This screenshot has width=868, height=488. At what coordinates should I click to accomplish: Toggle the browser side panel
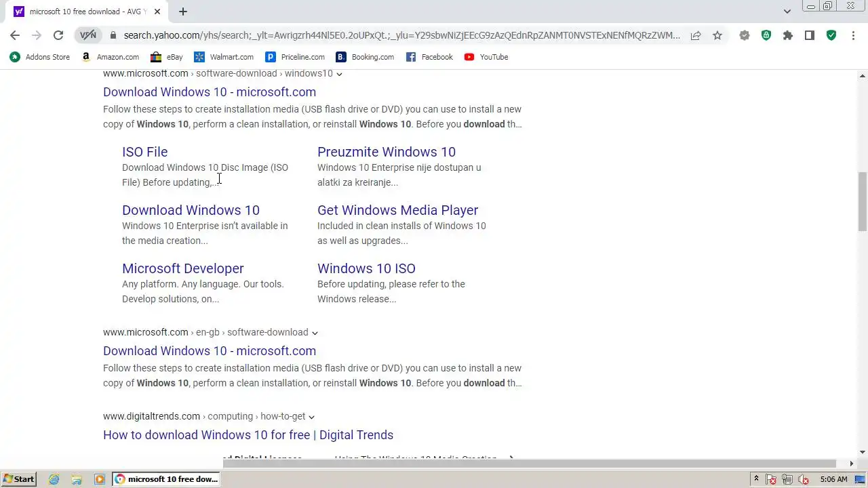(x=810, y=35)
